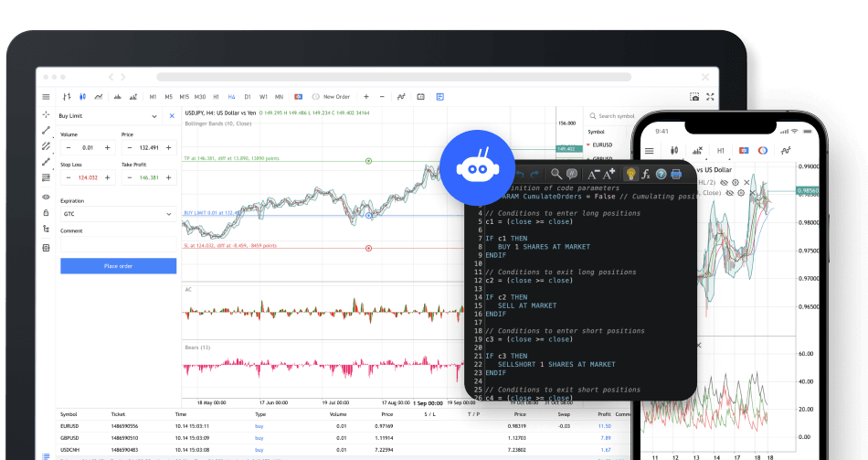The image size is (868, 460).
Task: Open the main hamburger menu in desktop toolbar
Action: click(46, 97)
